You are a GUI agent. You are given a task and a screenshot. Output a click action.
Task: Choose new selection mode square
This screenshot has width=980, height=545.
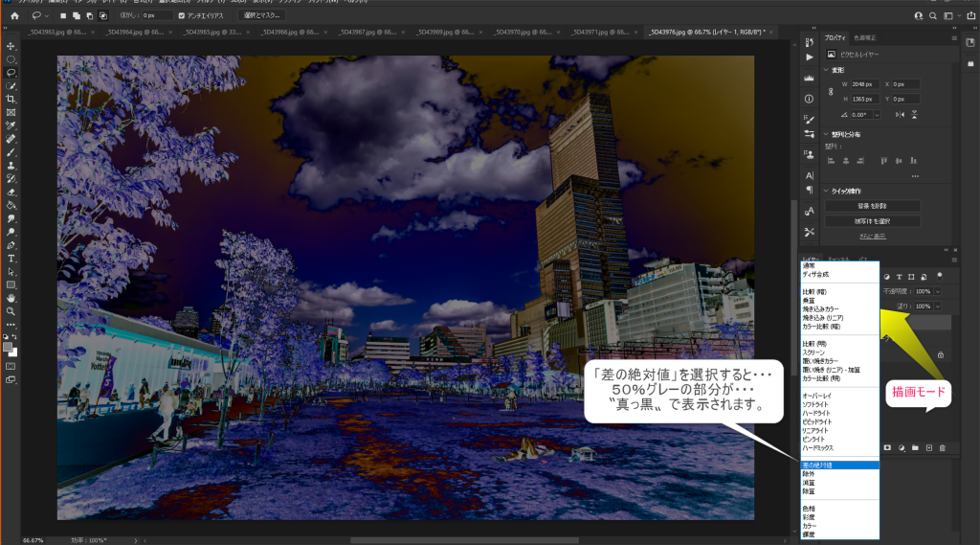[62, 15]
